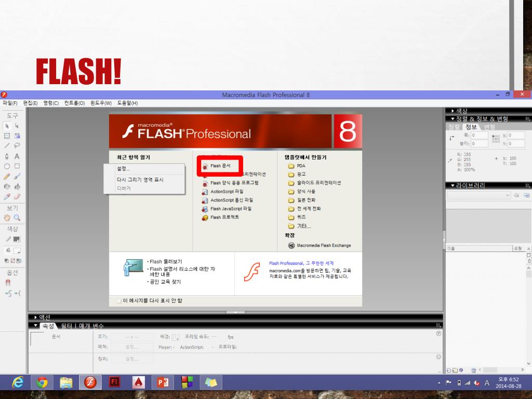This screenshot has height=399, width=532.
Task: Select the Zoom magnifier tool
Action: point(17,218)
